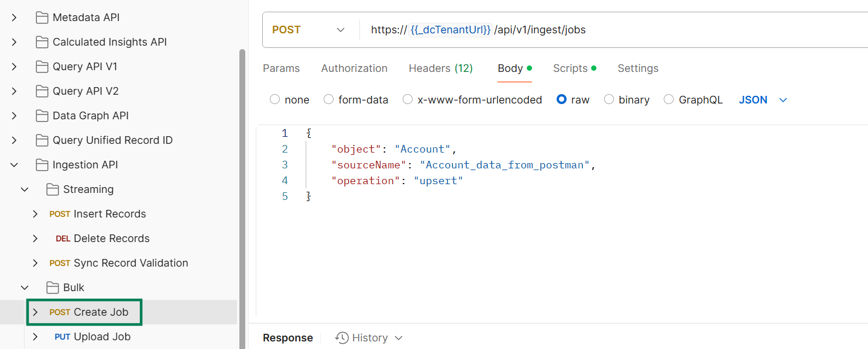Choose the form-data body format
This screenshot has height=349, width=868.
(328, 99)
